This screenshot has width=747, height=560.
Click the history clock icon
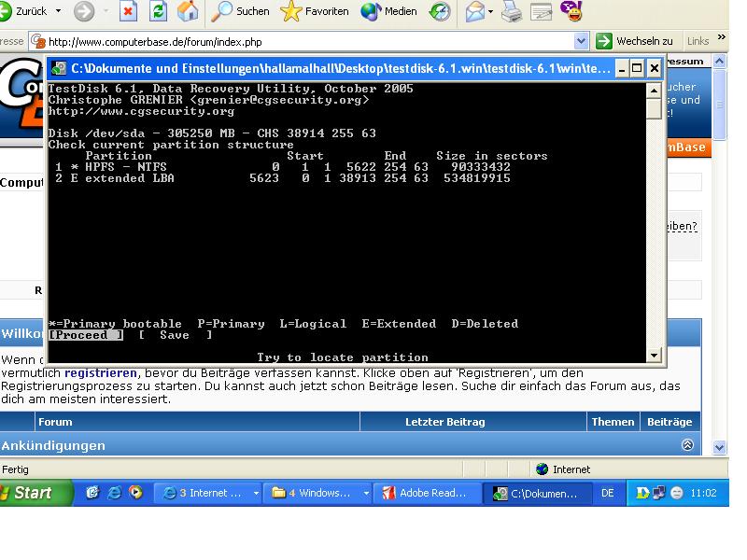(439, 11)
